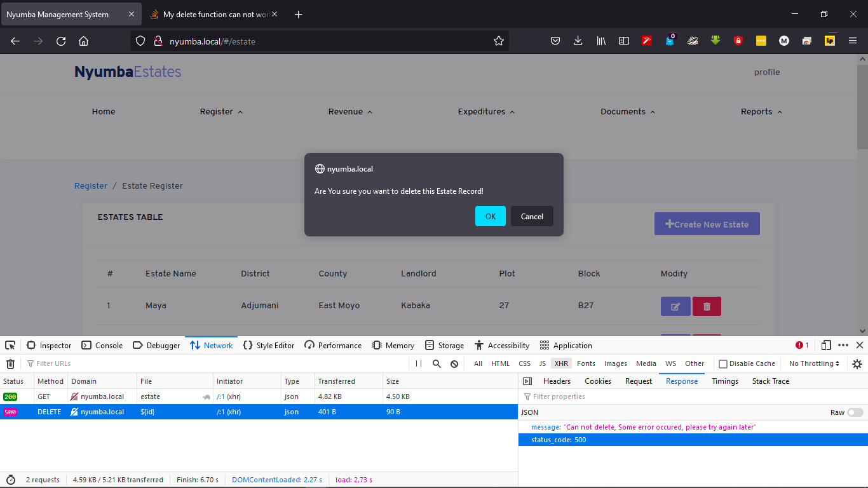Viewport: 868px width, 488px height.
Task: Toggle the Raw JSON switch
Action: tap(855, 412)
